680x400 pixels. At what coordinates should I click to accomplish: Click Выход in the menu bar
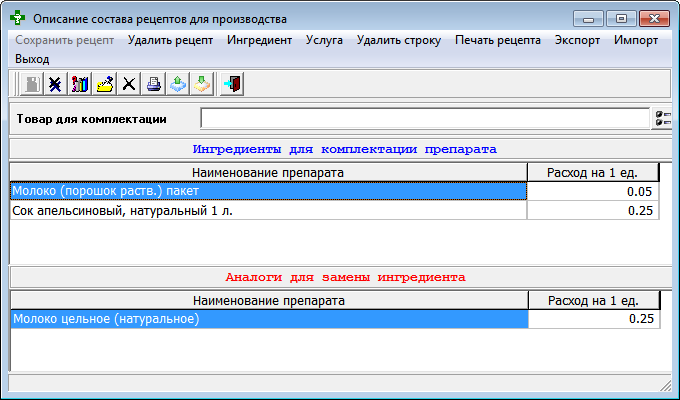32,59
